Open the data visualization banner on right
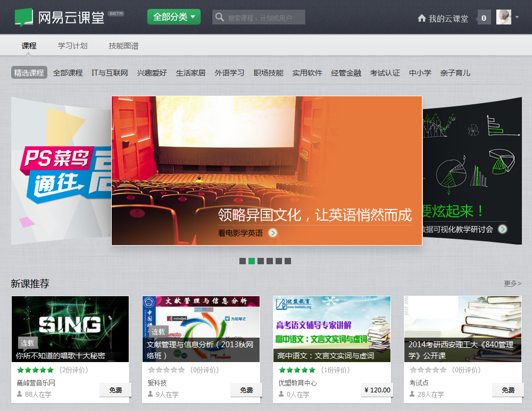This screenshot has width=532, height=411. point(472,171)
